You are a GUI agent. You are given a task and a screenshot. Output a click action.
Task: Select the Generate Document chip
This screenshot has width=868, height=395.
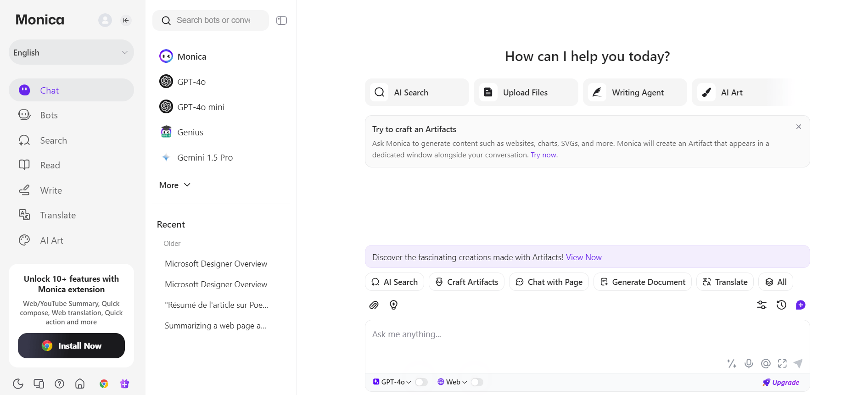(x=643, y=282)
